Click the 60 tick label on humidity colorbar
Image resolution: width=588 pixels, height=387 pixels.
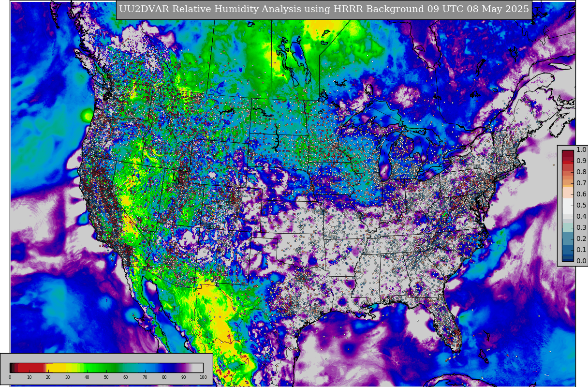126,377
